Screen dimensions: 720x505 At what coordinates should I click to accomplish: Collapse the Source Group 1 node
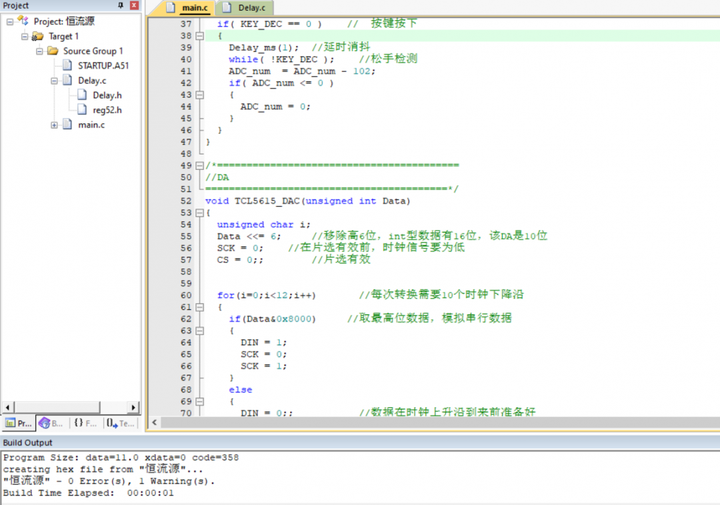(39, 51)
